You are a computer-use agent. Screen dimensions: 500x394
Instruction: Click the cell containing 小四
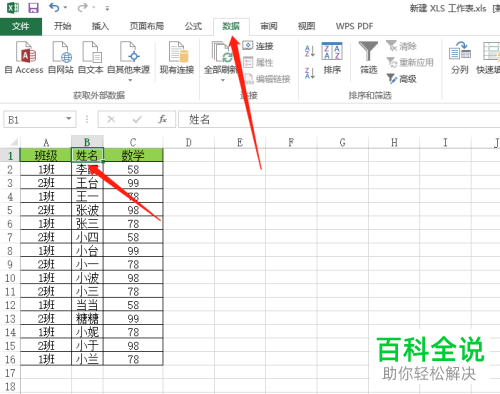[87, 237]
